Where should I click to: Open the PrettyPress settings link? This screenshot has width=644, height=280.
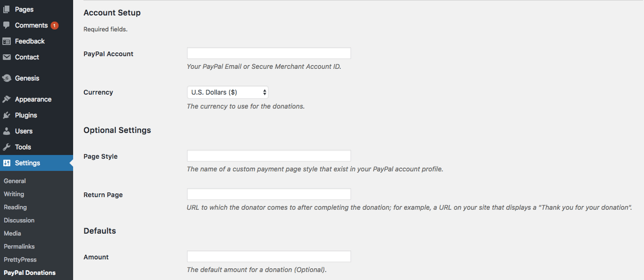coord(20,259)
